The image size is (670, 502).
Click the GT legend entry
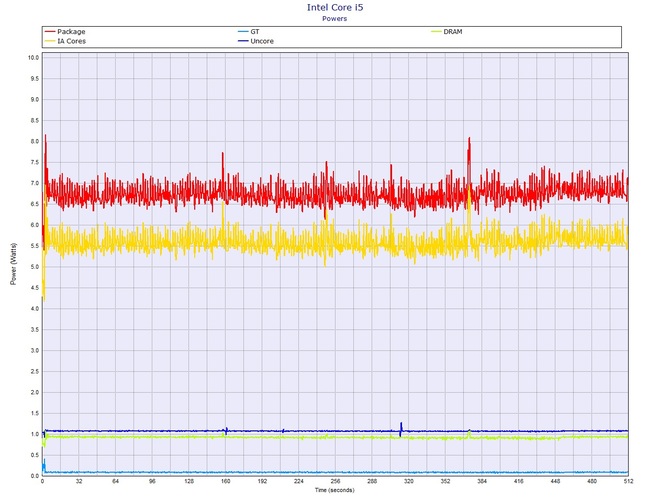(x=249, y=32)
